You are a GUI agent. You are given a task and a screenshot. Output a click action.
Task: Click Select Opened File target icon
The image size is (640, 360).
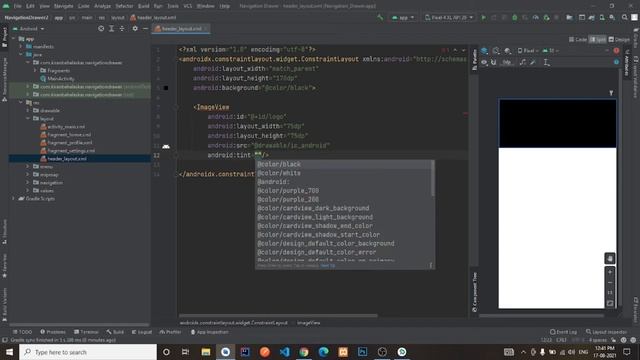101,29
